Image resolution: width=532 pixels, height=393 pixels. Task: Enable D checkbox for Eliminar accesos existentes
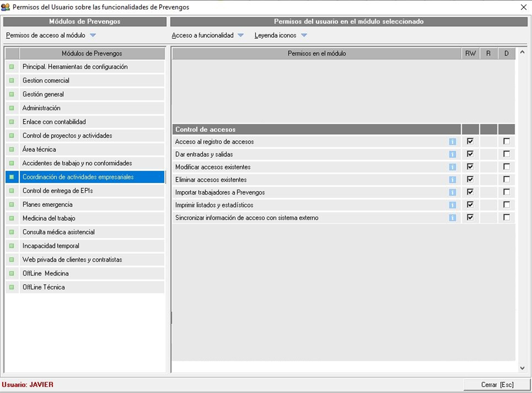[x=507, y=180]
